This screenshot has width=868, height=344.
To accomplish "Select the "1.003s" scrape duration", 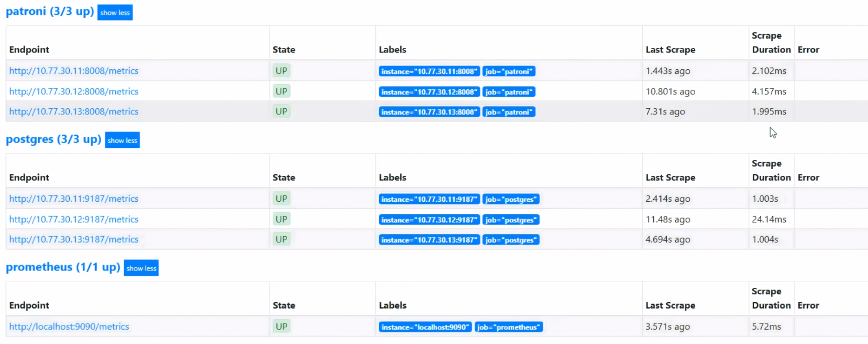I will [x=765, y=199].
